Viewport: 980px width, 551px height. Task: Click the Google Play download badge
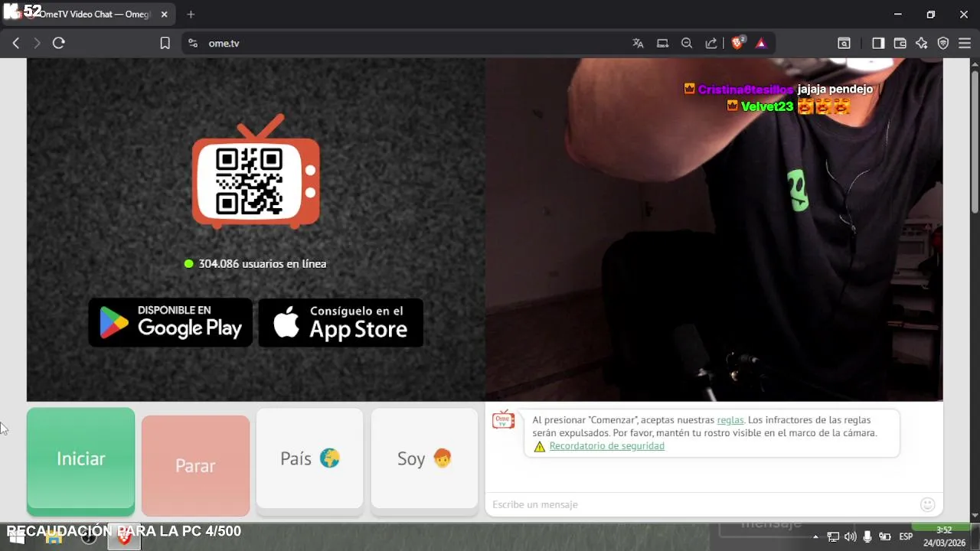coord(171,322)
